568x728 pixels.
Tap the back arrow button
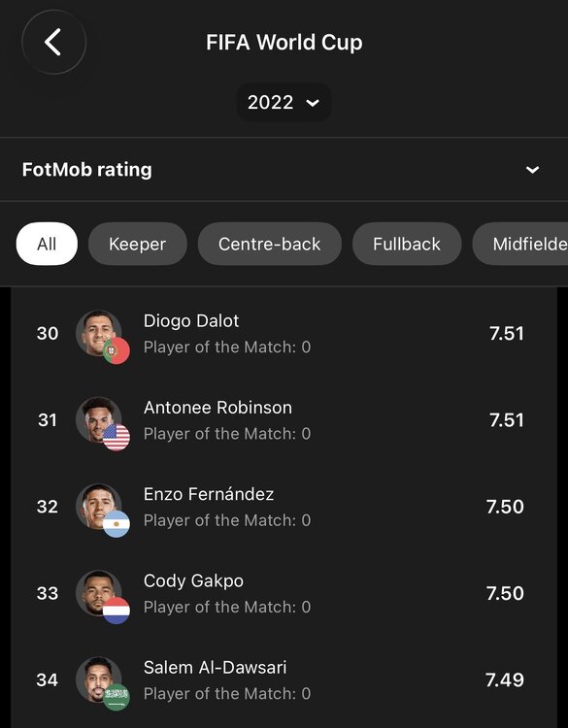(53, 43)
